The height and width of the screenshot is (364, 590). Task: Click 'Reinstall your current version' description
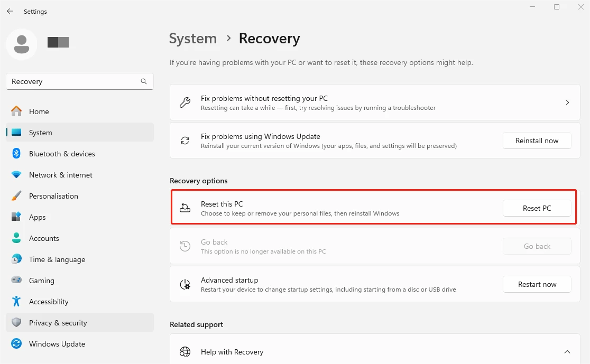click(x=329, y=146)
